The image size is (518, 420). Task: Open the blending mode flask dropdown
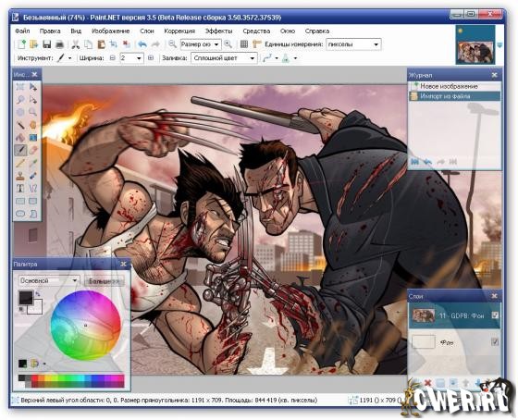tap(295, 58)
